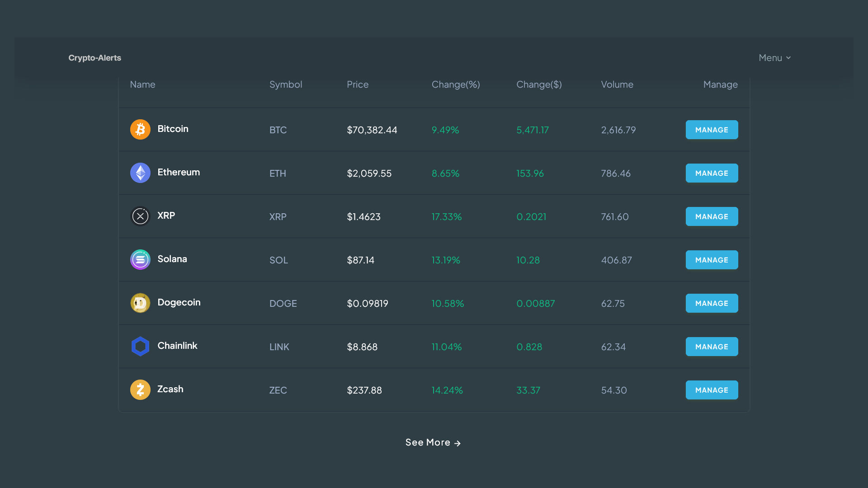Click the Zcash coin icon
Image resolution: width=868 pixels, height=488 pixels.
click(140, 390)
